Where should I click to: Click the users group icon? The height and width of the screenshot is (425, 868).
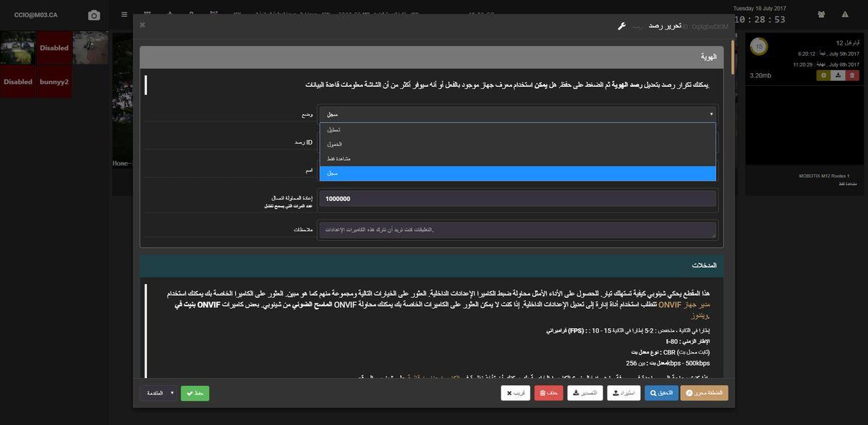click(x=821, y=14)
